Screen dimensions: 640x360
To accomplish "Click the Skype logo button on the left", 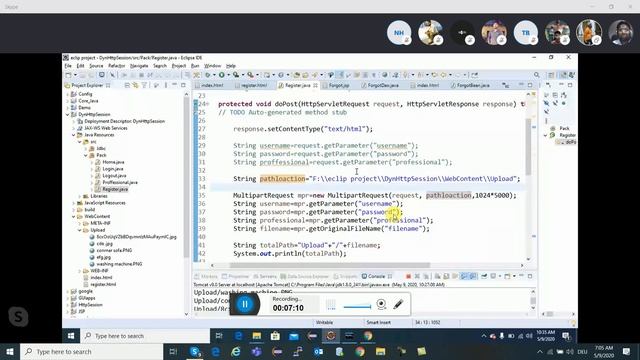I will (x=18, y=317).
